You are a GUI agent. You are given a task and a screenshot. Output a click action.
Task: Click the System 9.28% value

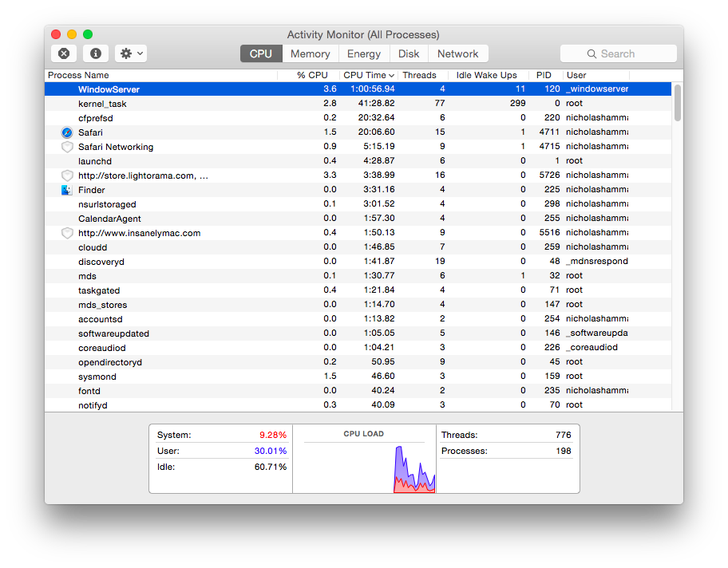pyautogui.click(x=273, y=436)
